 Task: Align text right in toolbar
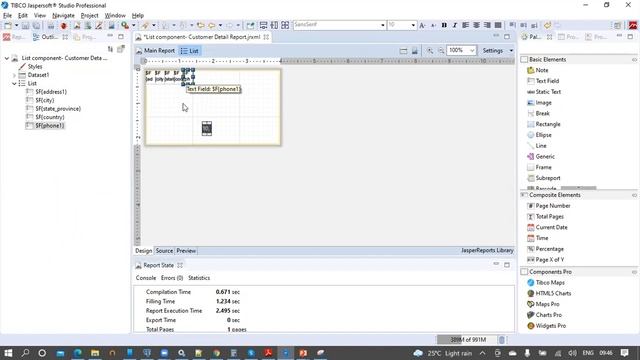click(487, 25)
